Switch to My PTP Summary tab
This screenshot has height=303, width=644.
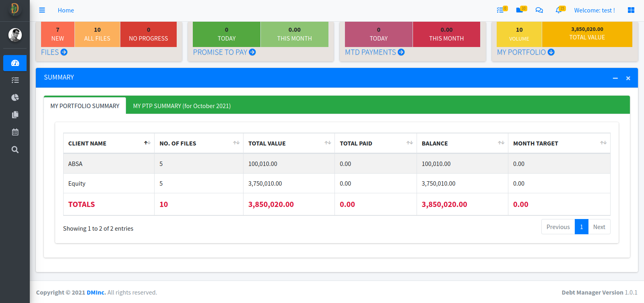[x=182, y=106]
